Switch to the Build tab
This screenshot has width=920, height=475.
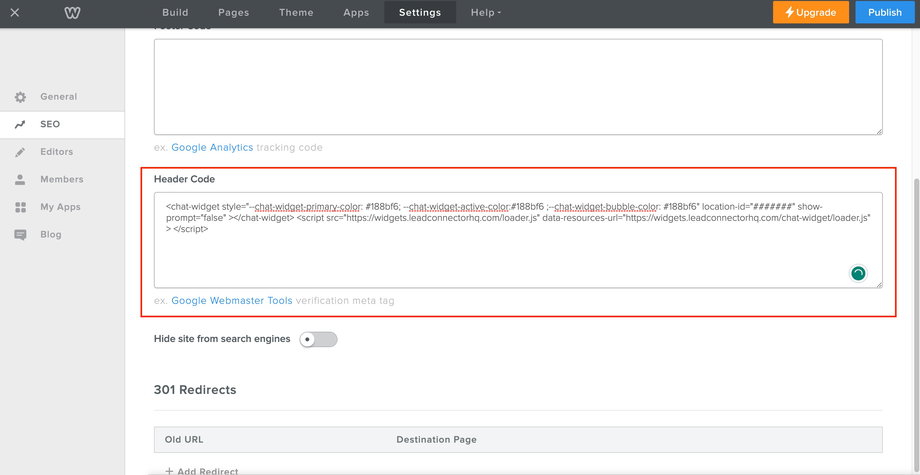(175, 13)
